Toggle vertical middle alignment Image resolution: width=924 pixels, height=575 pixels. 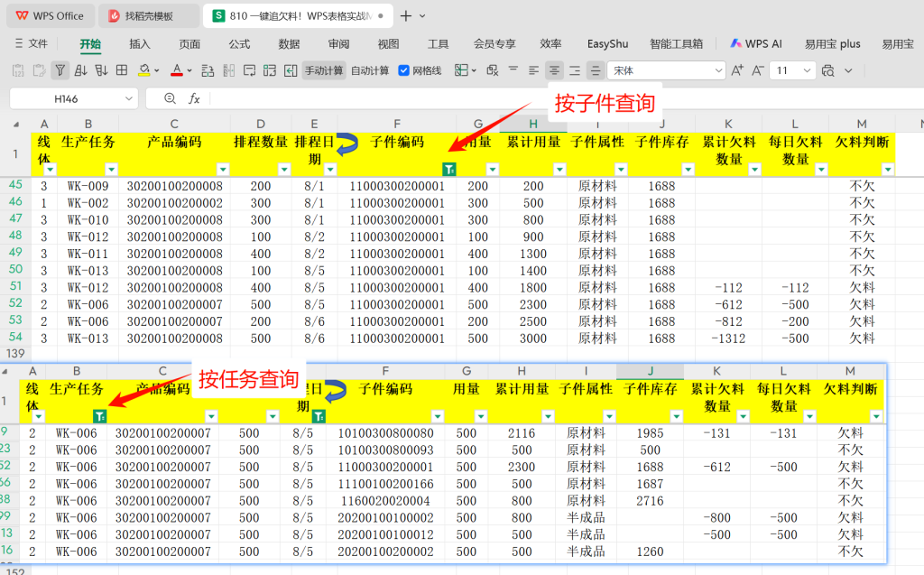tap(596, 70)
